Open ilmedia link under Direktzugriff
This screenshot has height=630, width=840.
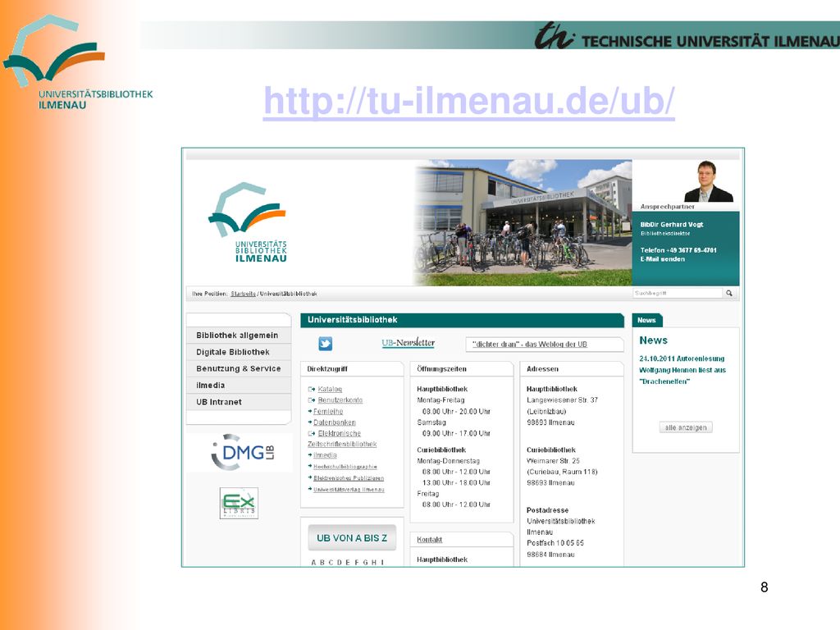point(325,455)
